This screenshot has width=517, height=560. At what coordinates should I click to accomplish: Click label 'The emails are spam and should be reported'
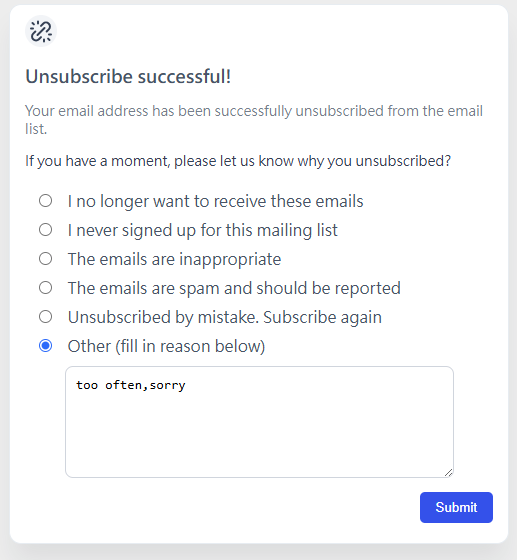[234, 288]
